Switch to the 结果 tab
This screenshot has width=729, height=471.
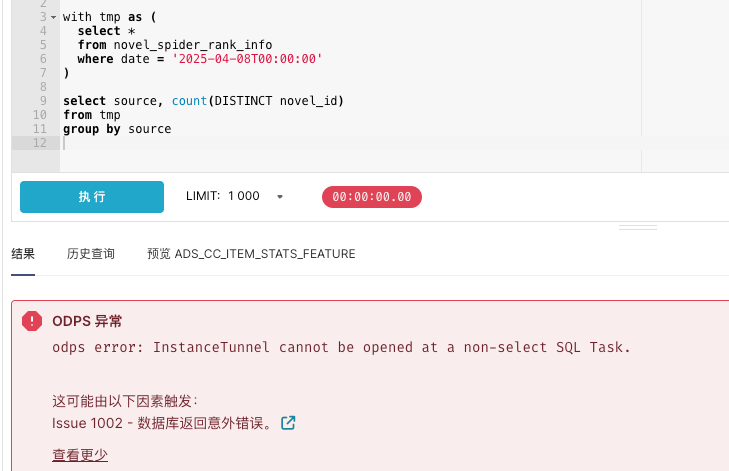coord(23,254)
